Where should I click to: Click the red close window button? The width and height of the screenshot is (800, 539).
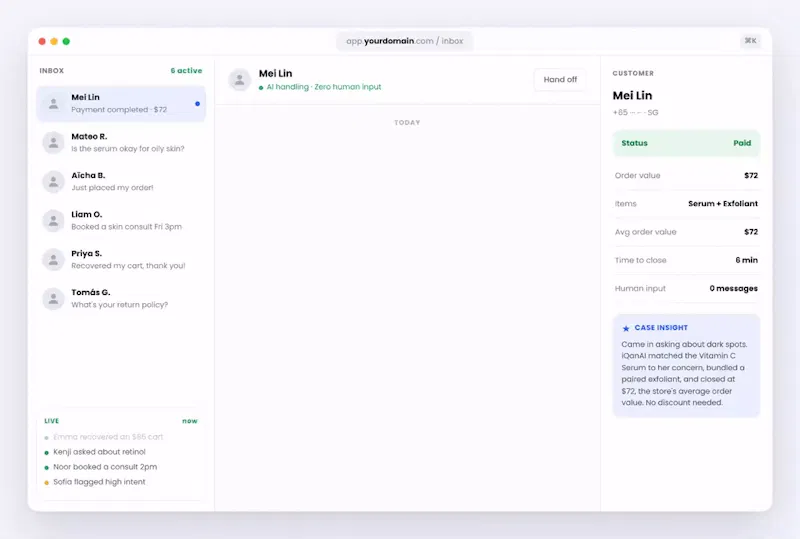(x=42, y=41)
